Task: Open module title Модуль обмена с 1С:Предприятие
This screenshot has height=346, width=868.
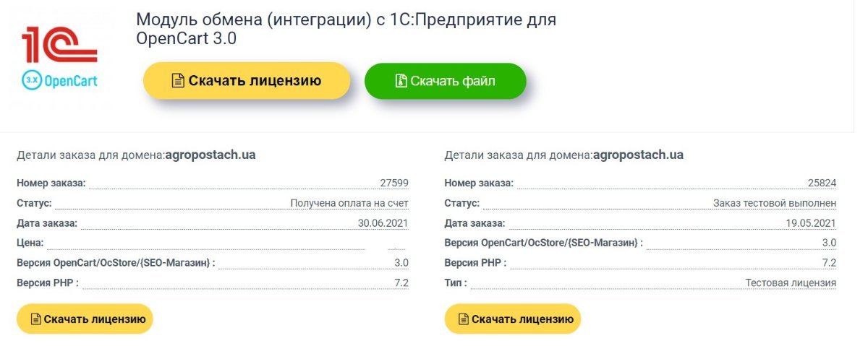Action: click(x=346, y=29)
